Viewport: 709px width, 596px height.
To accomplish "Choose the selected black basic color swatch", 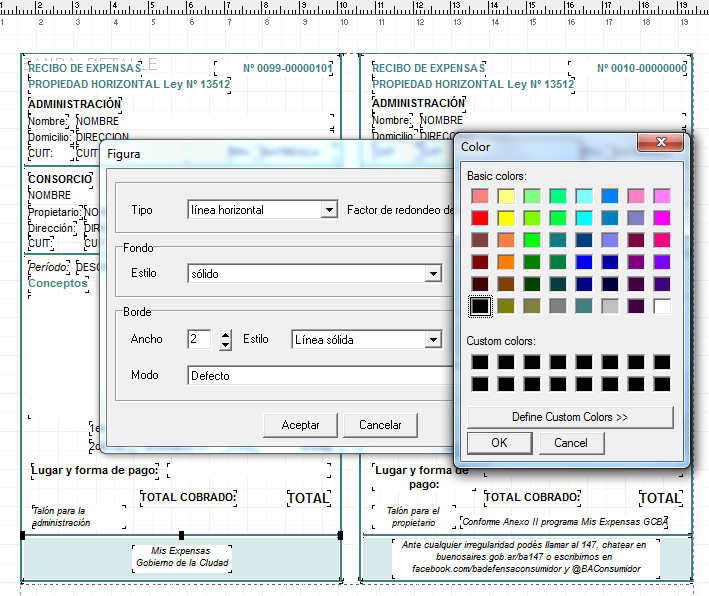I will [480, 306].
